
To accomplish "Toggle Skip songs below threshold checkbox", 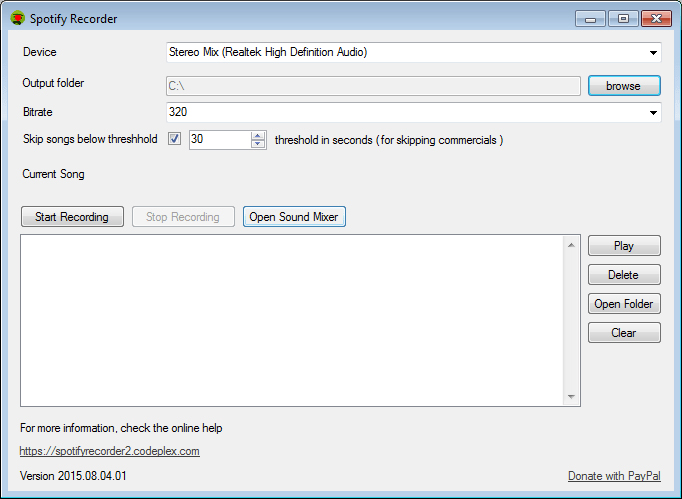I will point(174,139).
